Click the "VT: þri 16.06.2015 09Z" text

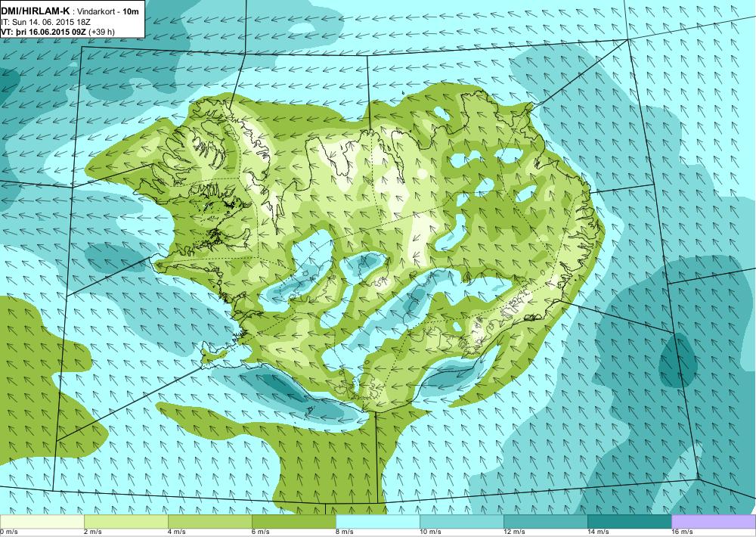(x=45, y=33)
